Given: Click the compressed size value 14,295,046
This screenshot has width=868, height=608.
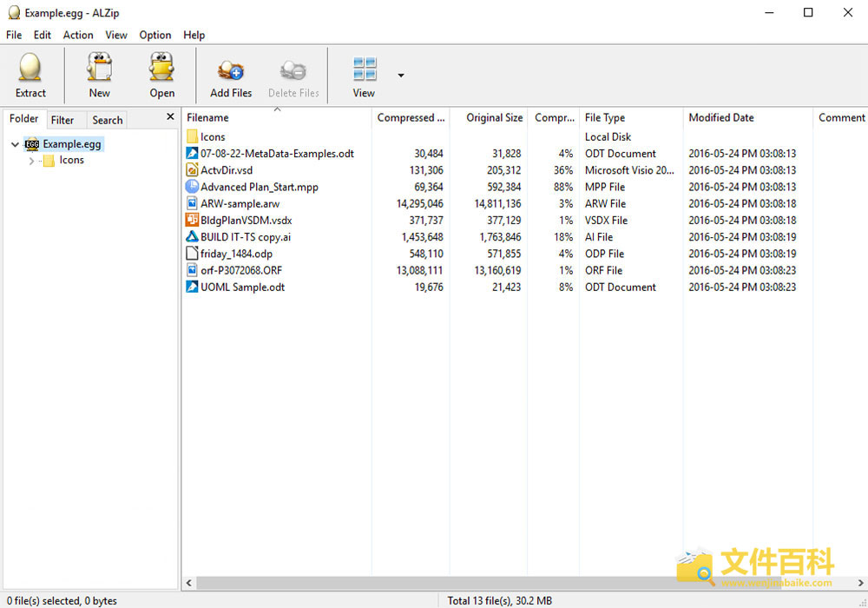Looking at the screenshot, I should tap(419, 204).
